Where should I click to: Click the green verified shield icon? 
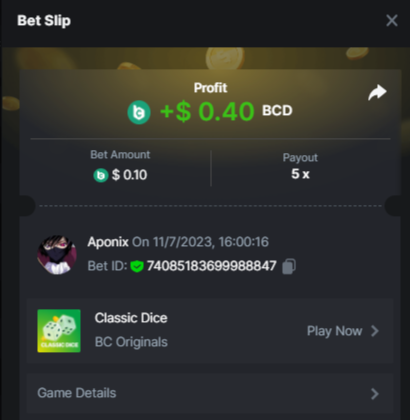click(x=137, y=266)
